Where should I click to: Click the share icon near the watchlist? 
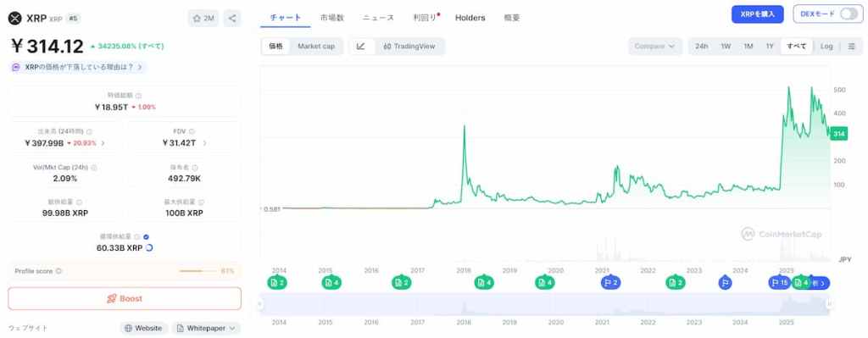click(x=232, y=19)
